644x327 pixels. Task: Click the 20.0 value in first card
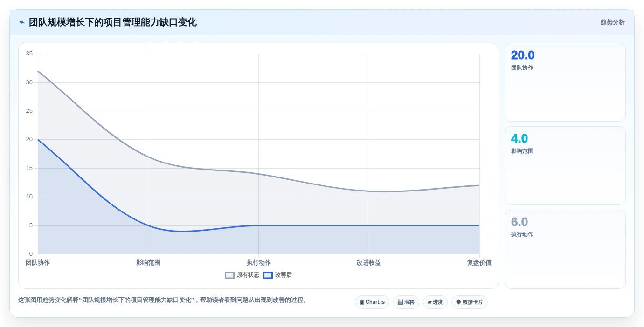[523, 55]
